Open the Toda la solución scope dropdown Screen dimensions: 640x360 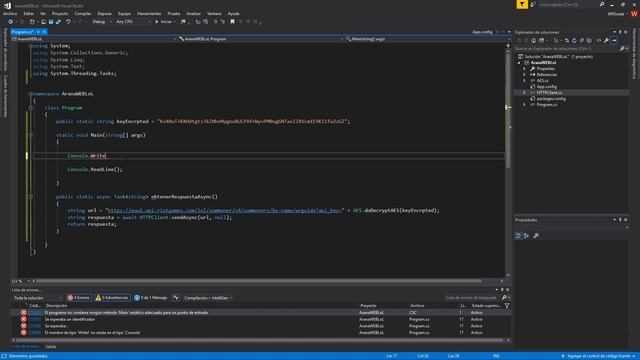(38, 298)
